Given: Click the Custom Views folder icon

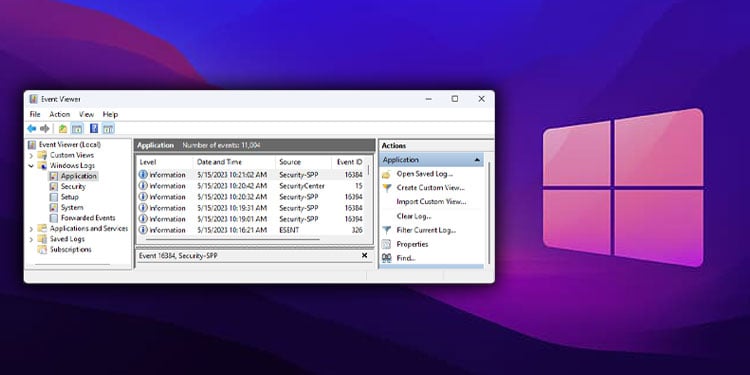Looking at the screenshot, I should 43,155.
